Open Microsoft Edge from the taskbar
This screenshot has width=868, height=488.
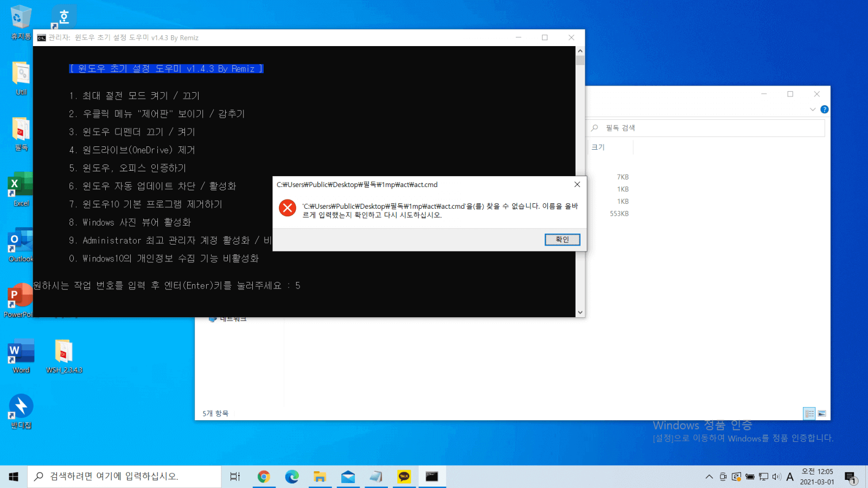tap(292, 477)
